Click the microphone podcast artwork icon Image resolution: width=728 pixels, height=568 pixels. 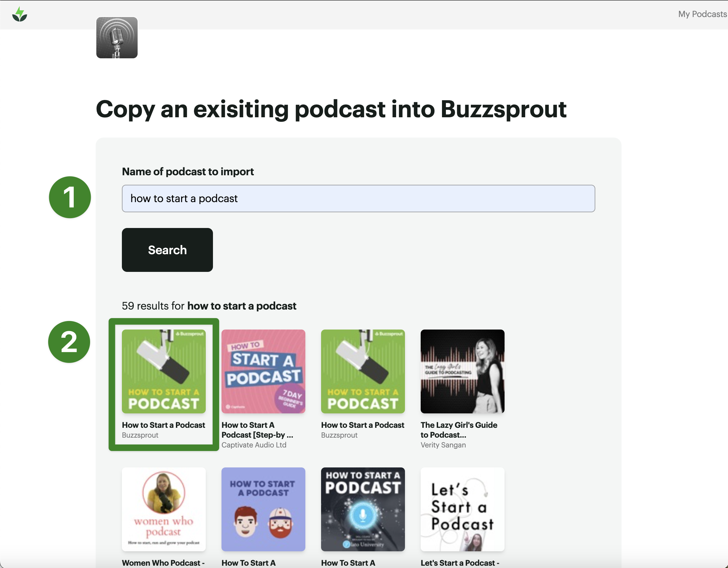pos(117,38)
